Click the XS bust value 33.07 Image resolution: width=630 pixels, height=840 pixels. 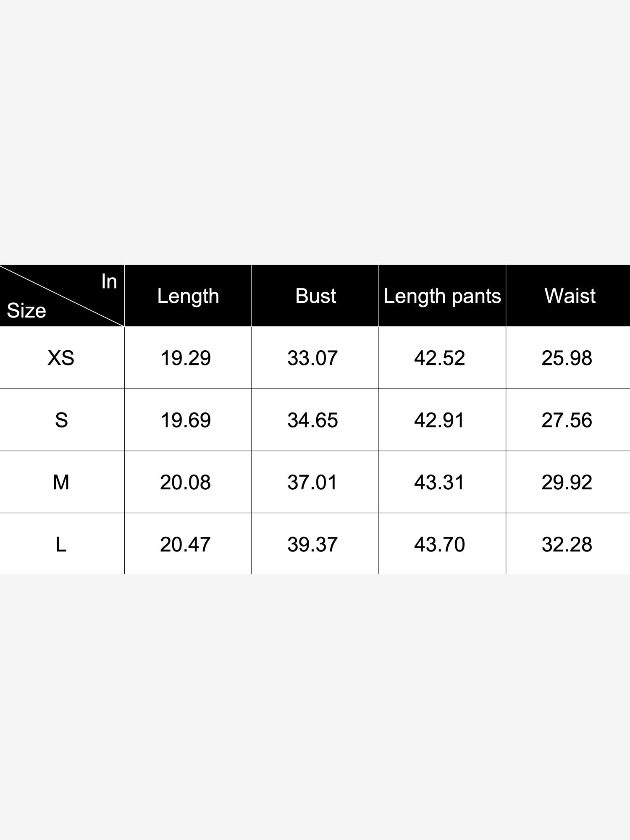(x=312, y=358)
